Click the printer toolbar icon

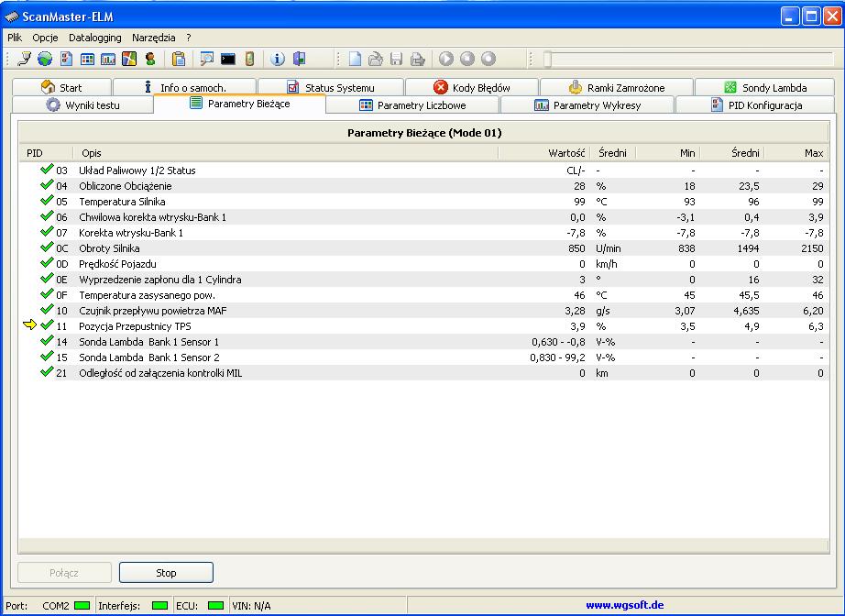pyautogui.click(x=418, y=59)
